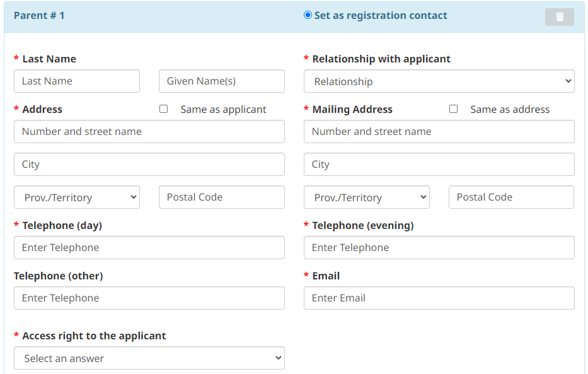Focus the Telephone (evening) field
Image resolution: width=588 pixels, height=374 pixels.
pos(439,248)
